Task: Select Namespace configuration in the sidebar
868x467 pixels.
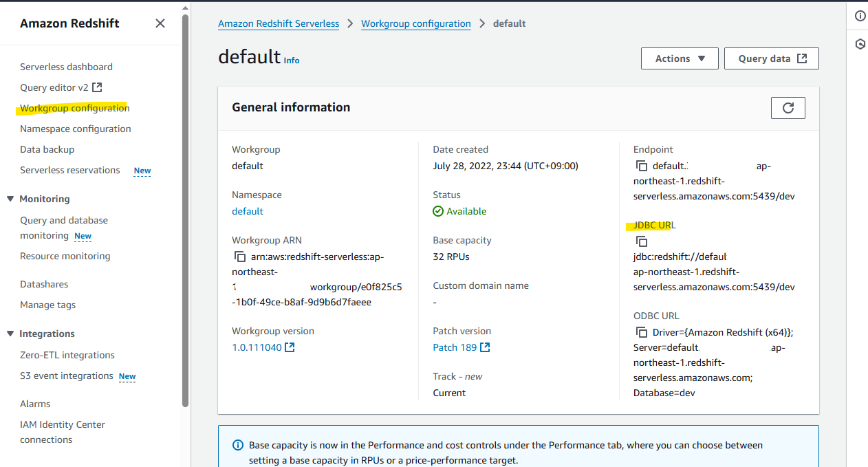Action: (76, 129)
